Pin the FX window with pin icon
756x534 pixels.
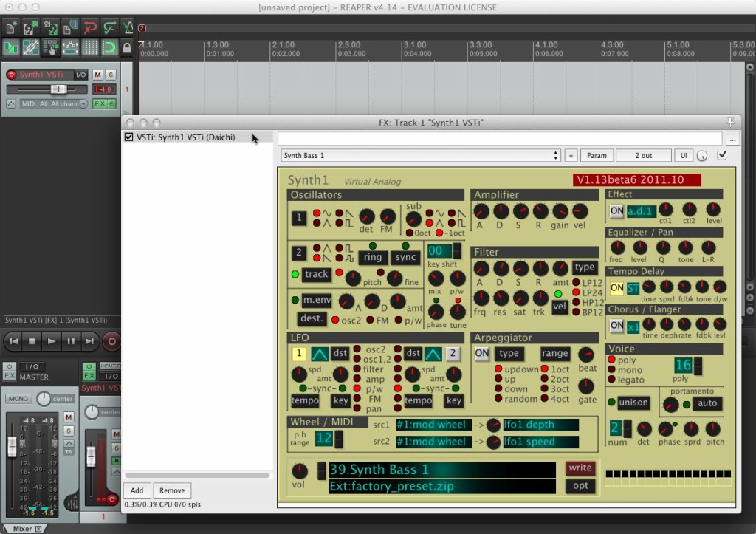pos(730,122)
